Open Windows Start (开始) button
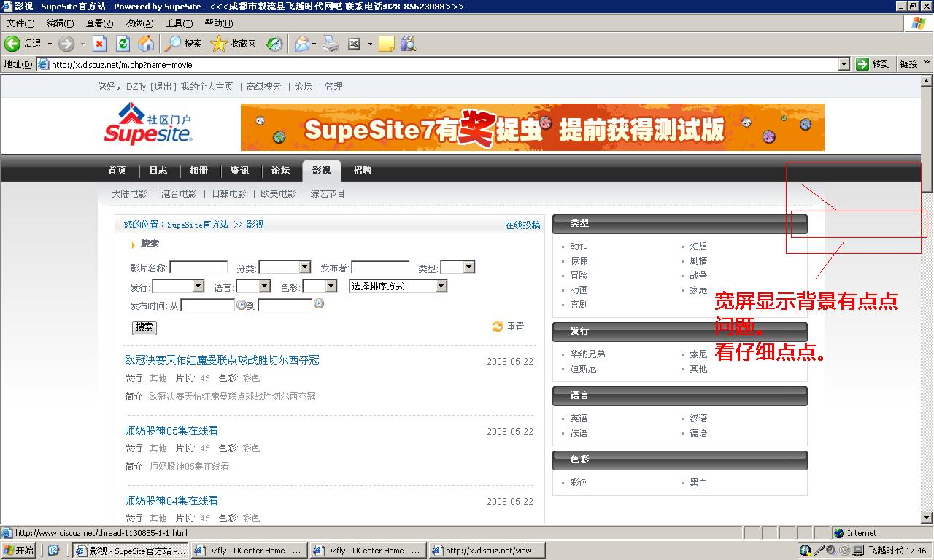The image size is (934, 560). (x=18, y=551)
